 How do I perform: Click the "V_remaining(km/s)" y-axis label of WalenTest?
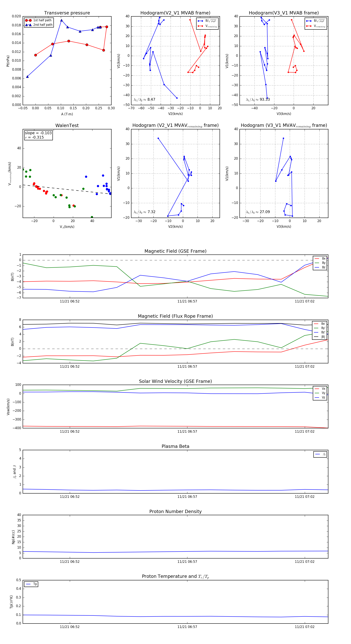[x=10, y=173]
